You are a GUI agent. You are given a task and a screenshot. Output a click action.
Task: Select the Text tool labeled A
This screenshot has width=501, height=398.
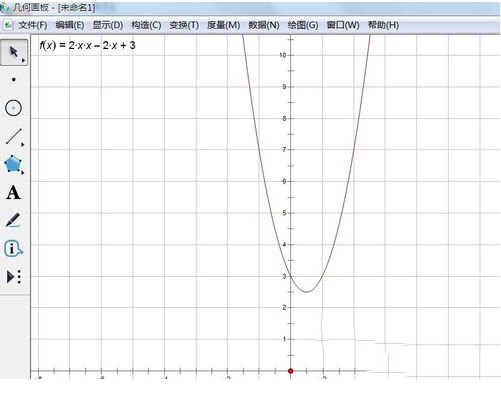pos(13,192)
